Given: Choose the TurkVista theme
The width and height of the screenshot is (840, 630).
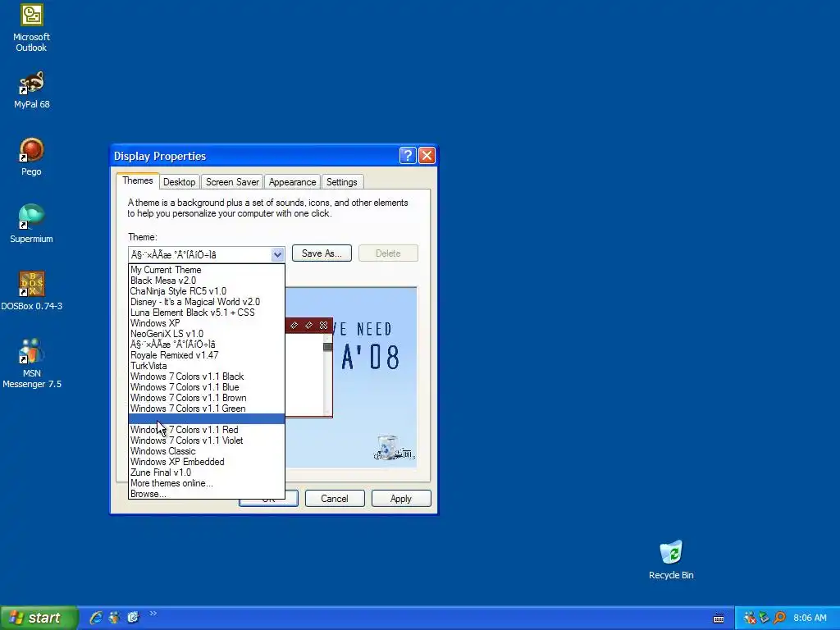Looking at the screenshot, I should point(206,366).
